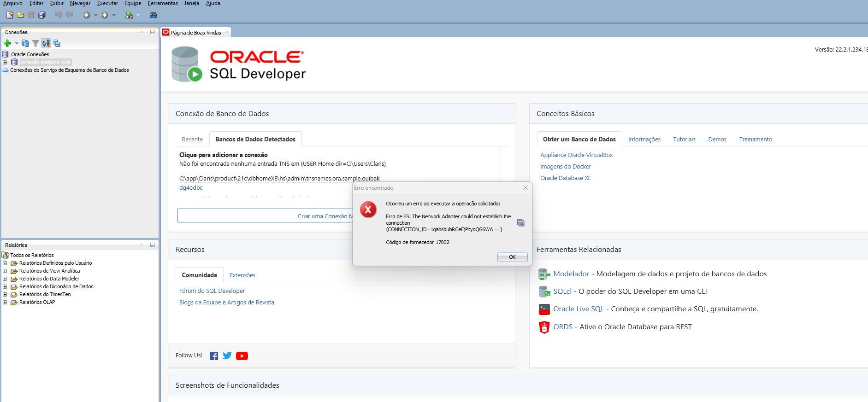This screenshot has height=402, width=868.
Task: Open the Twitter Follow Us icon
Action: tap(227, 355)
